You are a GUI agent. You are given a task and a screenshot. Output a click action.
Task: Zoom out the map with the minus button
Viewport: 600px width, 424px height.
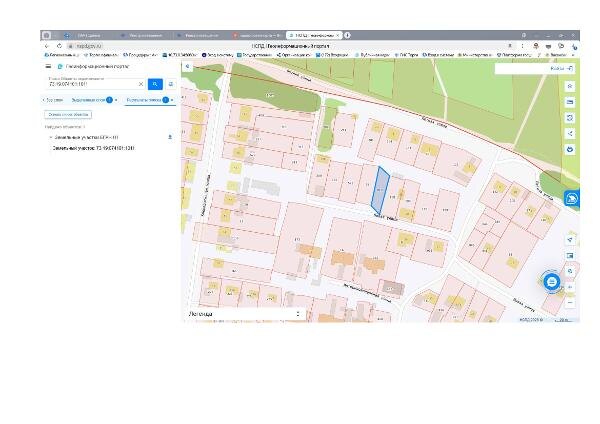[x=570, y=302]
